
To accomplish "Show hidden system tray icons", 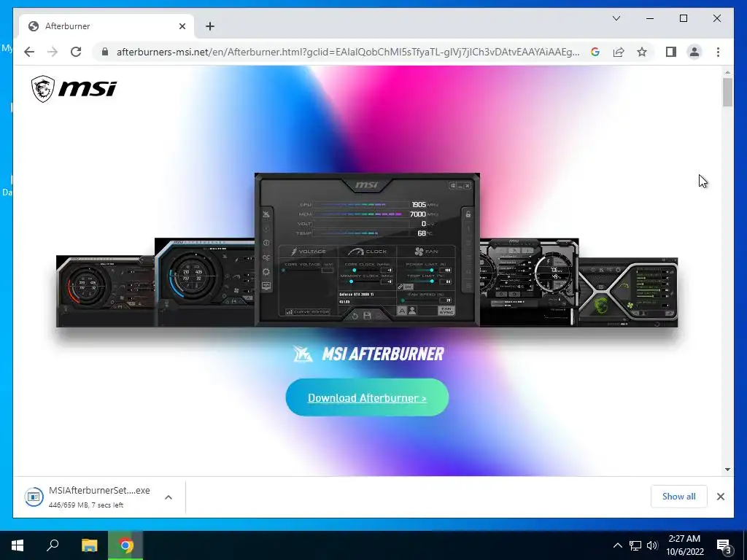I will pyautogui.click(x=617, y=545).
